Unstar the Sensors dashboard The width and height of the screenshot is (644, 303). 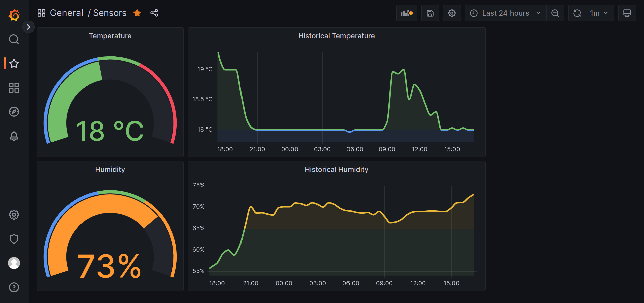(x=137, y=13)
